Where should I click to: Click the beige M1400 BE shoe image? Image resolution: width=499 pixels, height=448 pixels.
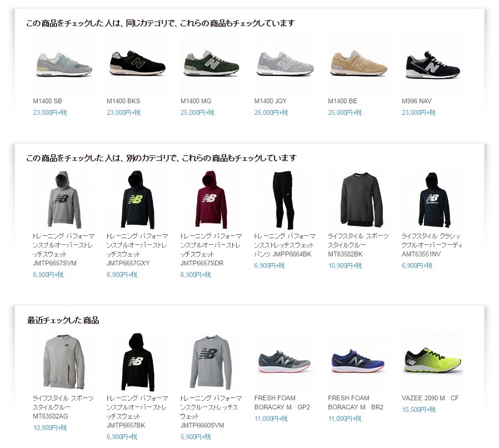[x=358, y=64]
